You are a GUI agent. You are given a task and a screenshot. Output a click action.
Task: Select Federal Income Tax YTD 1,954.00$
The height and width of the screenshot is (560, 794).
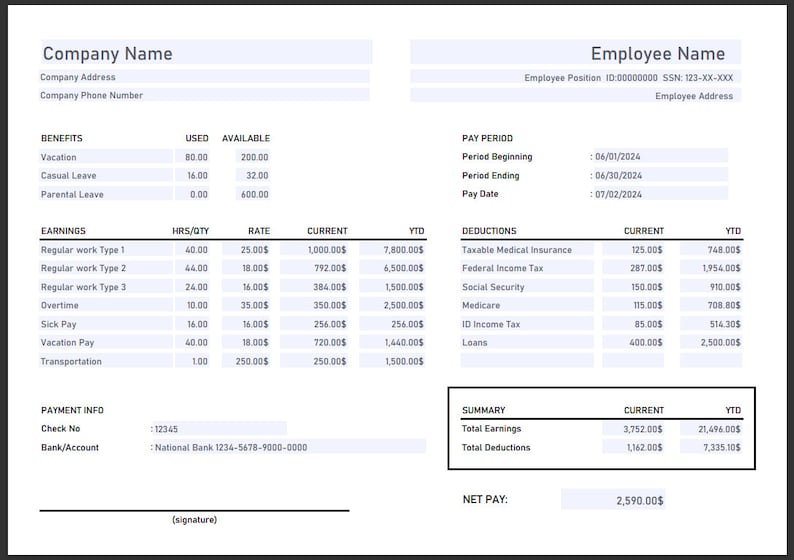pyautogui.click(x=711, y=268)
